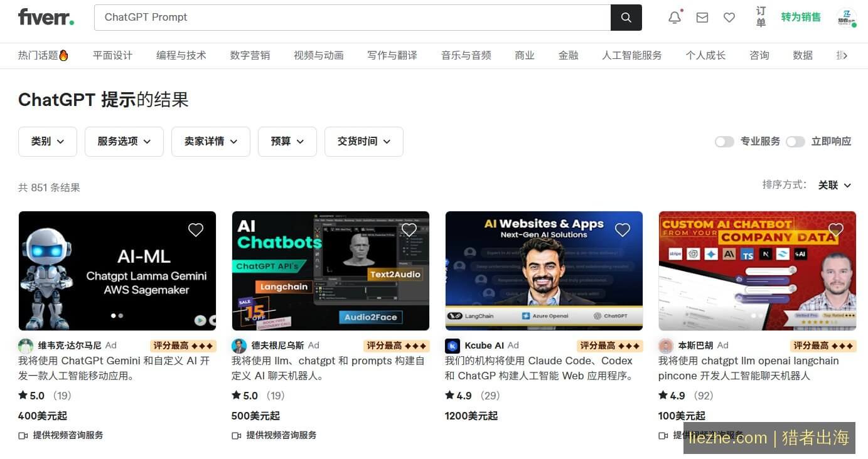Open the 数据 category
Viewport: 868px width, 459px height.
pos(803,55)
